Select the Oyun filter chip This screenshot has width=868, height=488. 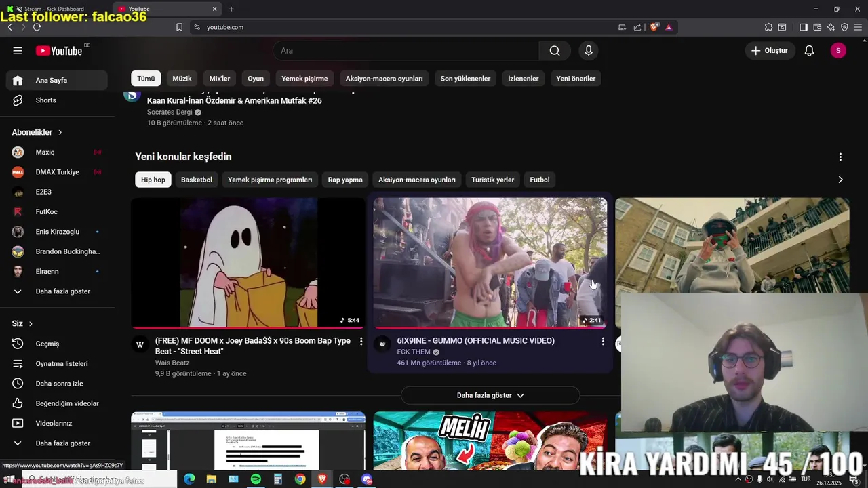pyautogui.click(x=256, y=79)
